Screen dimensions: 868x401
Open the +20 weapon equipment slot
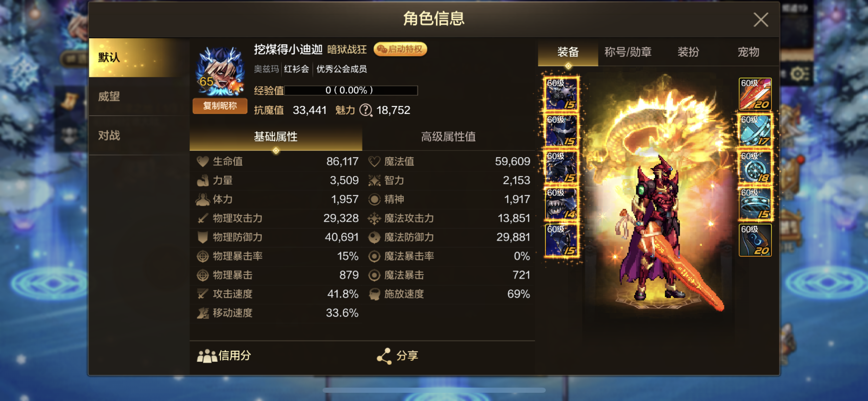[x=755, y=94]
